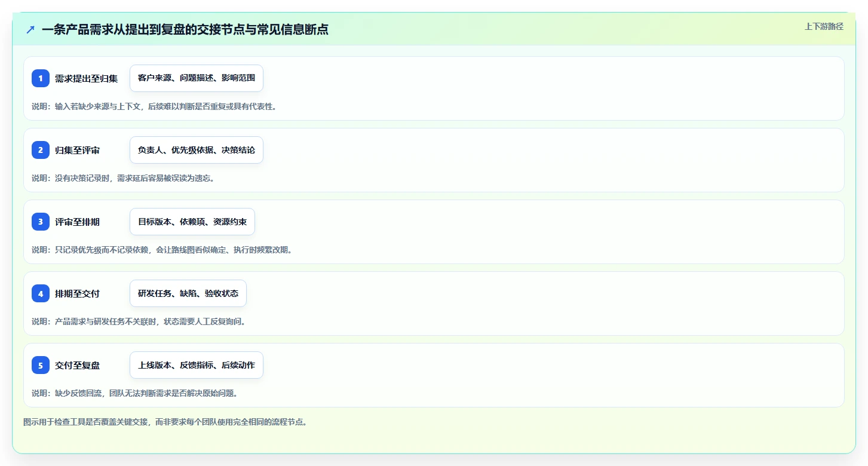868x466 pixels.
Task: Select the 交付至复盘 step label
Action: click(77, 365)
